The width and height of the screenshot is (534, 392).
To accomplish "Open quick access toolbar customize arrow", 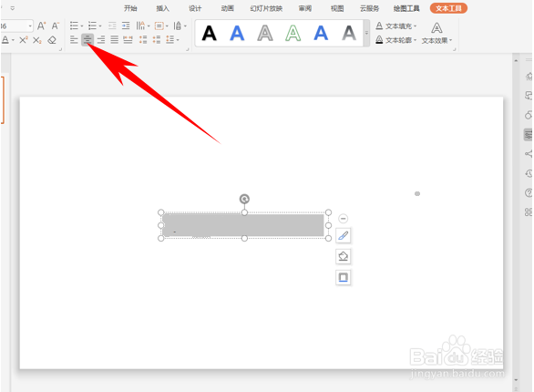I will coord(12,8).
